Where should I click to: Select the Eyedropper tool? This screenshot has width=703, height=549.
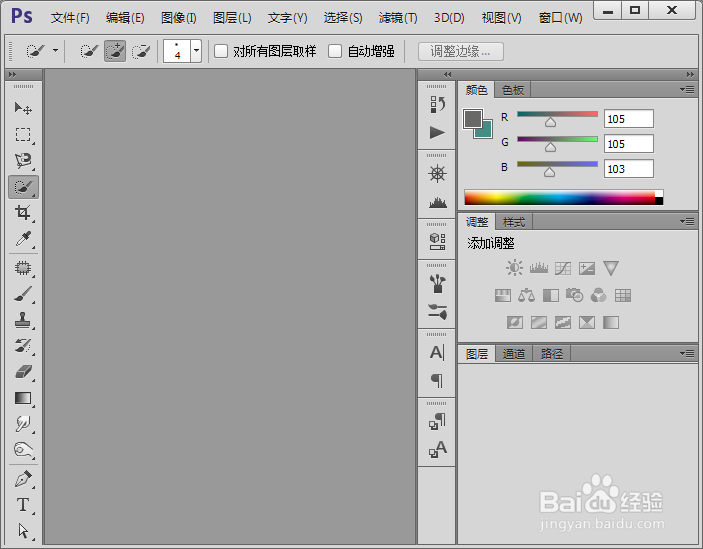23,239
